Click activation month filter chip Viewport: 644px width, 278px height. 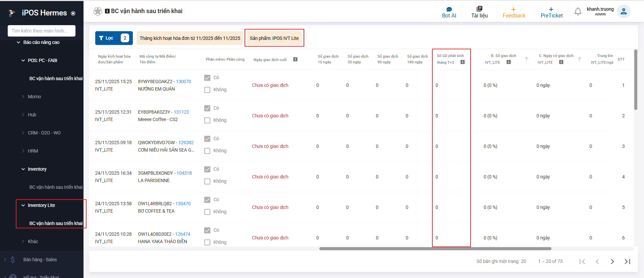point(190,38)
